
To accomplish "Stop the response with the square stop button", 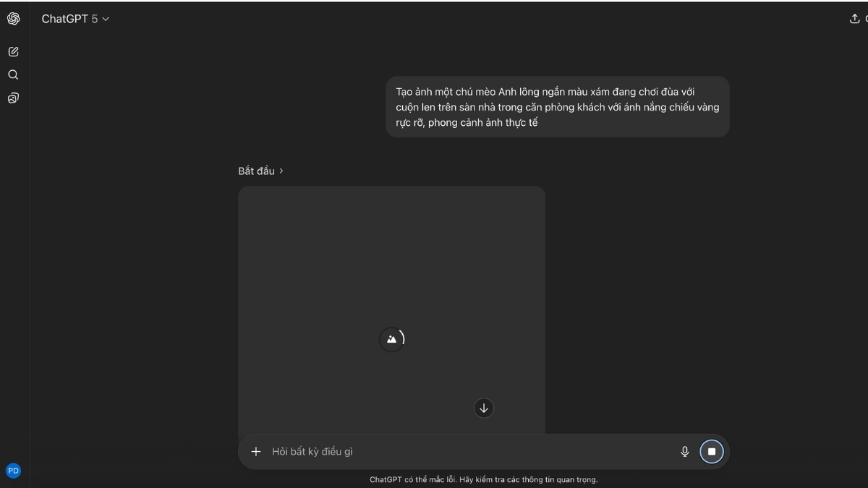I will 711,452.
